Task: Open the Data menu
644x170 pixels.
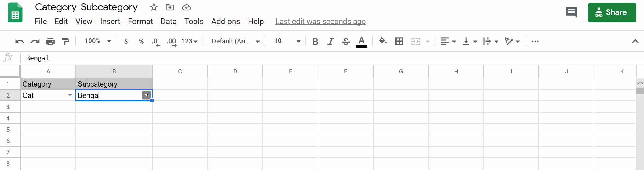Action: click(169, 22)
